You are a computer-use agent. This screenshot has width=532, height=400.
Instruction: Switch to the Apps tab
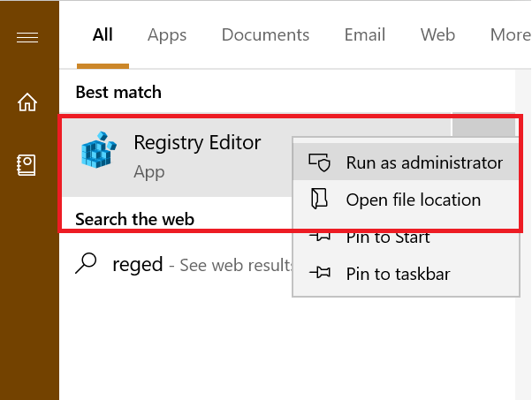167,34
